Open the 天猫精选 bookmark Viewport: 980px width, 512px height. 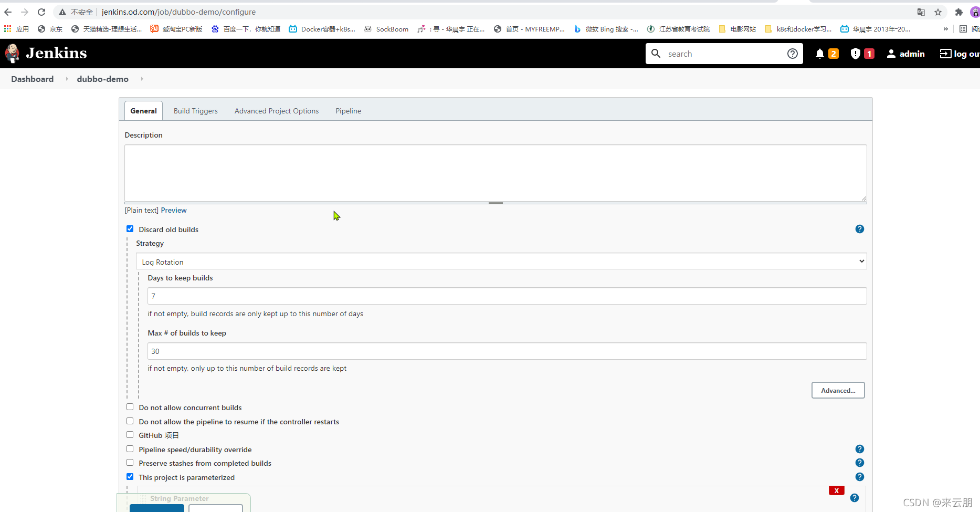click(107, 29)
